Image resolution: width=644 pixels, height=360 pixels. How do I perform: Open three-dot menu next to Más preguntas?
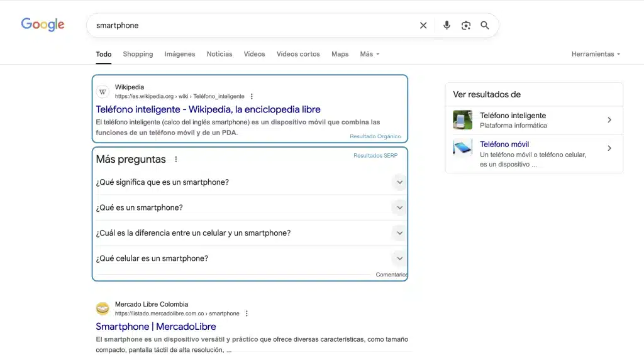(176, 160)
